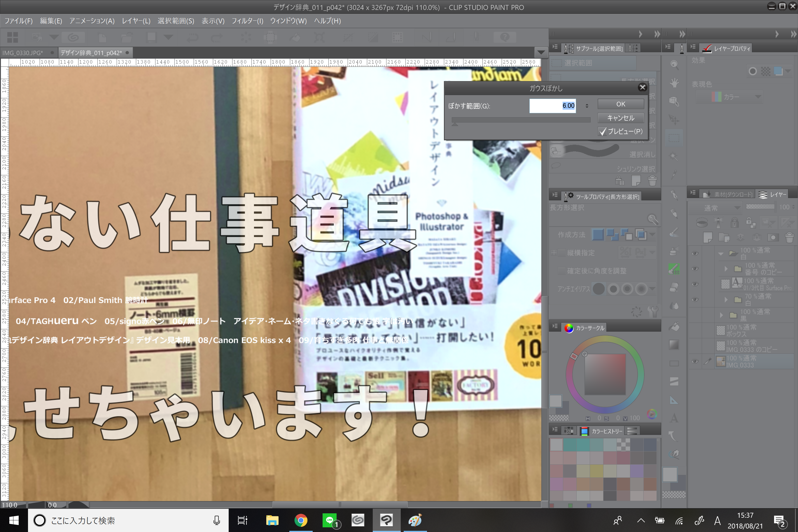The image size is (798, 532).
Task: Toggle visibility of 01/3代目 Surface Pro text layer
Action: (695, 284)
